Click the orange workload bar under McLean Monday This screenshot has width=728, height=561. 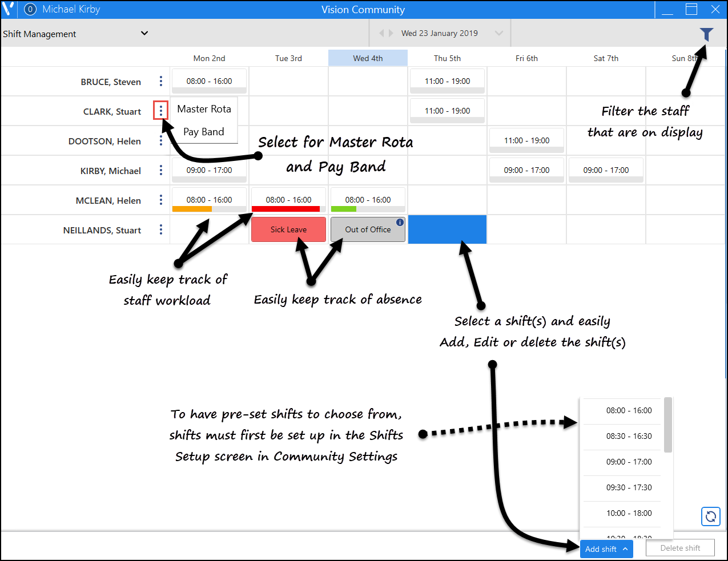click(x=192, y=209)
